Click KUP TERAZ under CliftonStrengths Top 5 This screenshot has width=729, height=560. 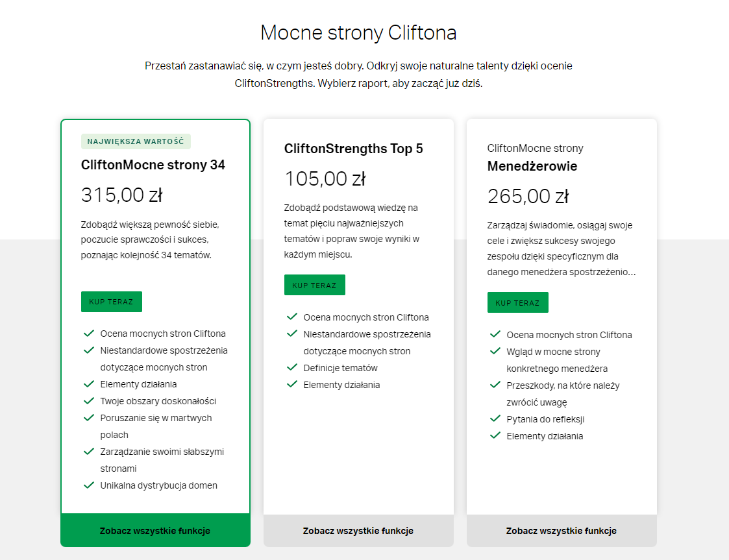click(314, 285)
